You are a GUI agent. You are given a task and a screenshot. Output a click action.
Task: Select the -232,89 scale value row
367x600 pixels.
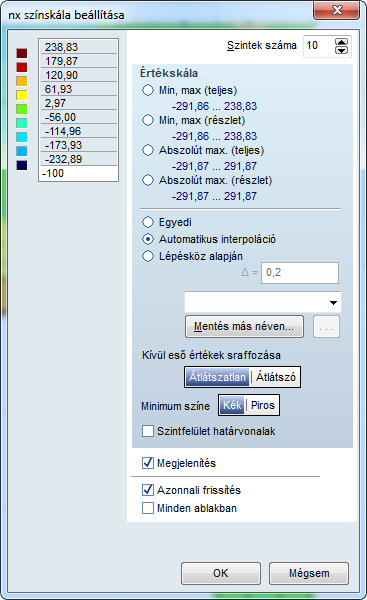78,159
